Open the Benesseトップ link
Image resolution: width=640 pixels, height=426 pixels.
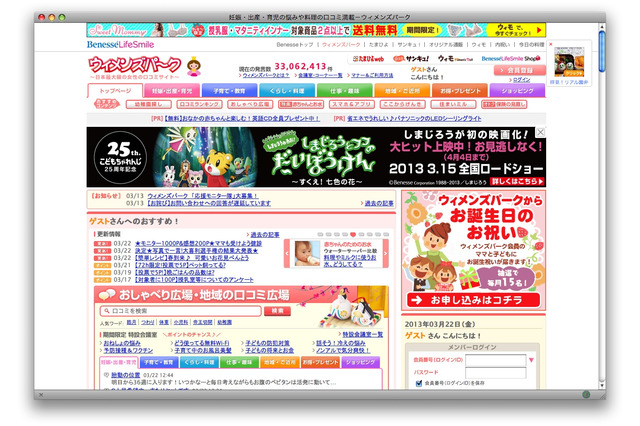coord(295,44)
